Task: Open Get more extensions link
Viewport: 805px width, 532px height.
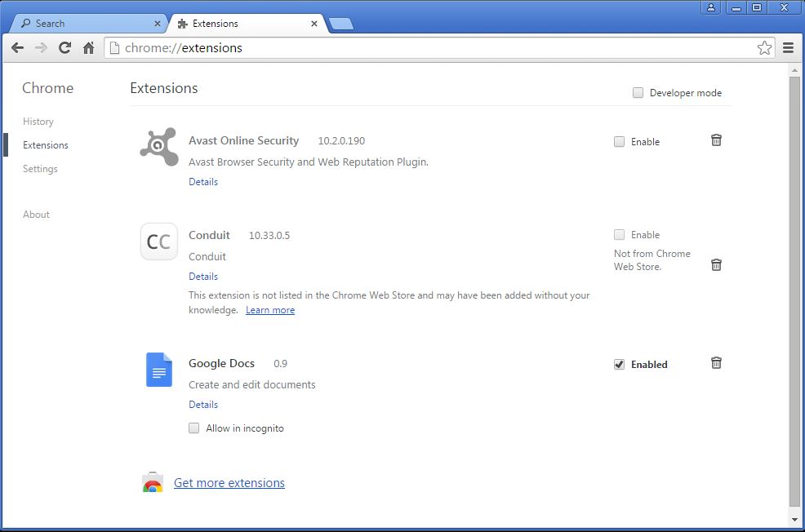Action: (229, 483)
